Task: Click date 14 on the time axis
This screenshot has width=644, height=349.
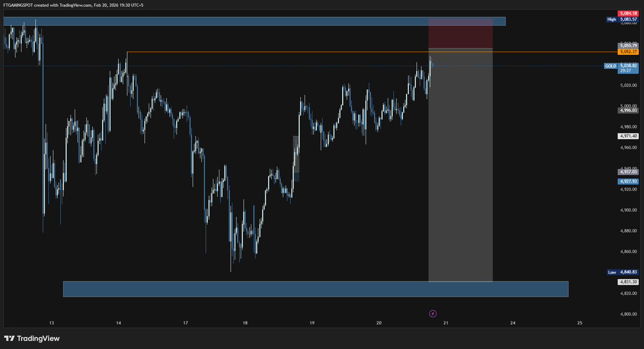Action: point(118,323)
